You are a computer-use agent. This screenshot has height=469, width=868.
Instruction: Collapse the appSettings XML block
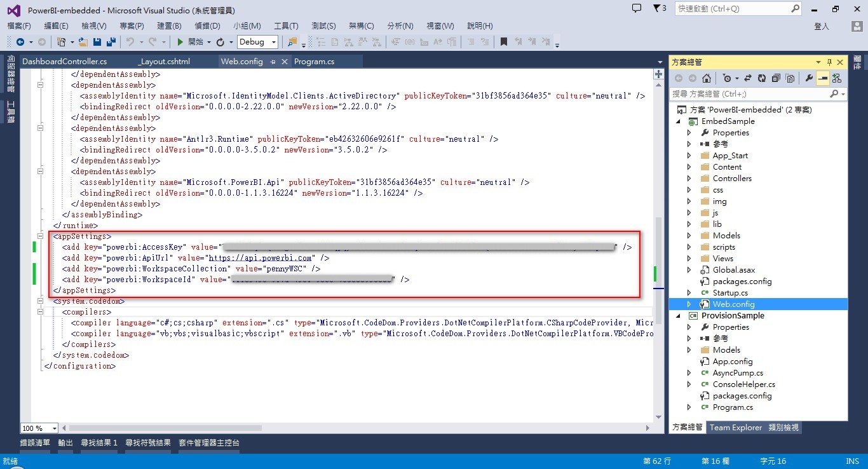coord(40,236)
